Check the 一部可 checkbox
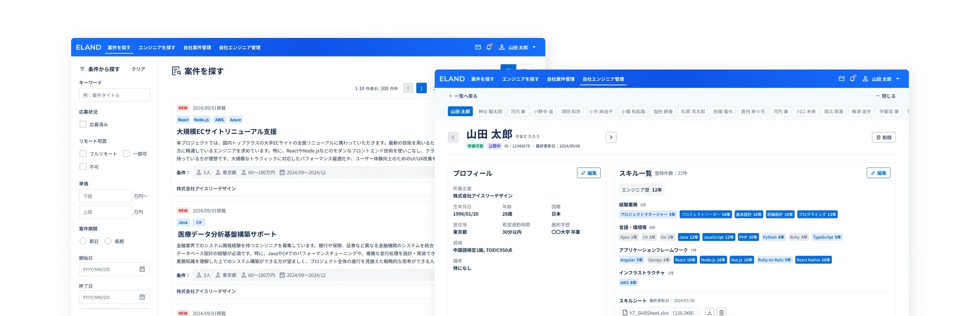980x316 pixels. (126, 154)
